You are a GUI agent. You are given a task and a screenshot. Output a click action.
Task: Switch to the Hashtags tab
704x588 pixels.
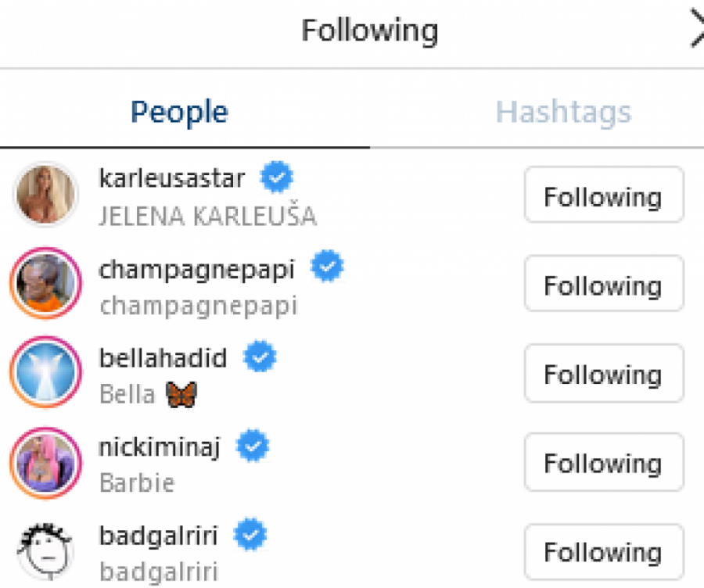(x=563, y=112)
